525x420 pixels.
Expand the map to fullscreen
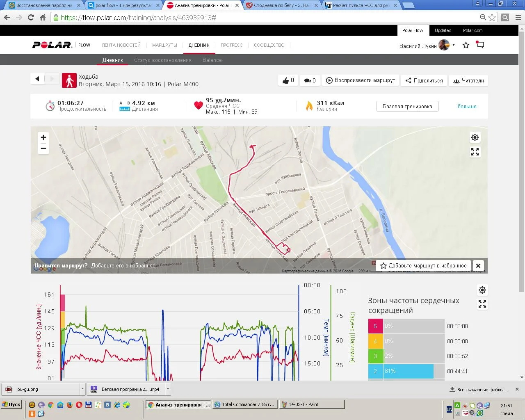(475, 152)
